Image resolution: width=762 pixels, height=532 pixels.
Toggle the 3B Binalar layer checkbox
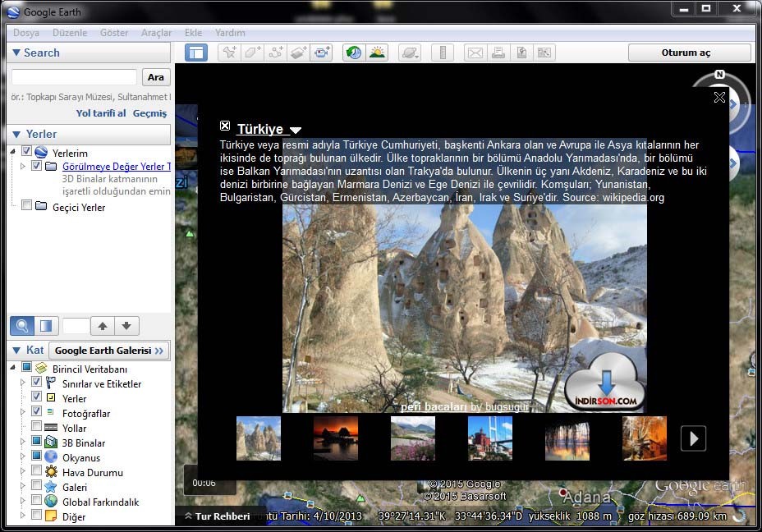tap(36, 441)
